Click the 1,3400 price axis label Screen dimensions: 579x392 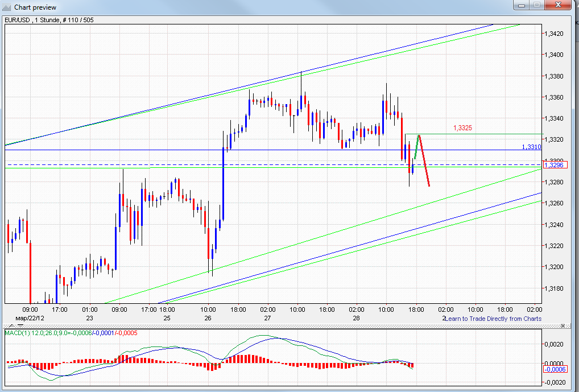click(x=553, y=55)
